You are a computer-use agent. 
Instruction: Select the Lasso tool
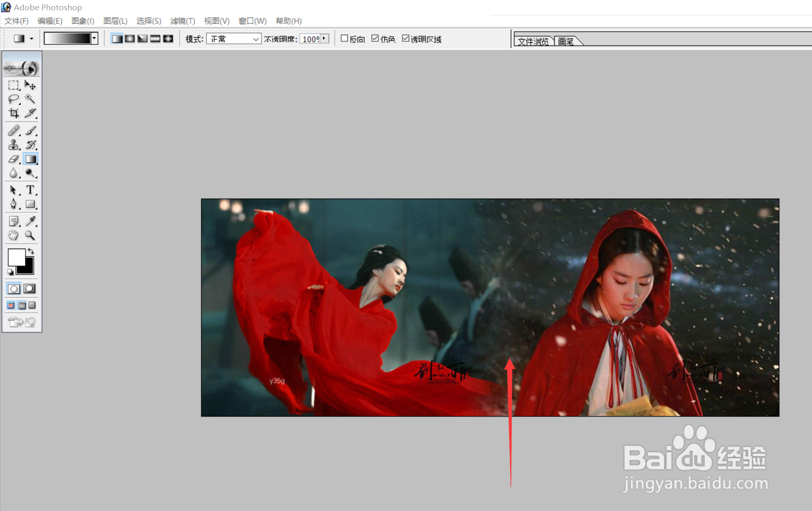(14, 99)
